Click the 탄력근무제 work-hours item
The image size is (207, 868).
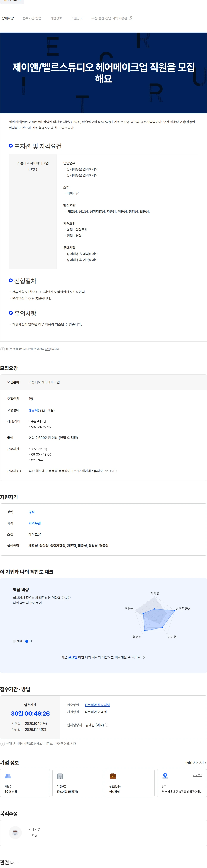(x=38, y=460)
